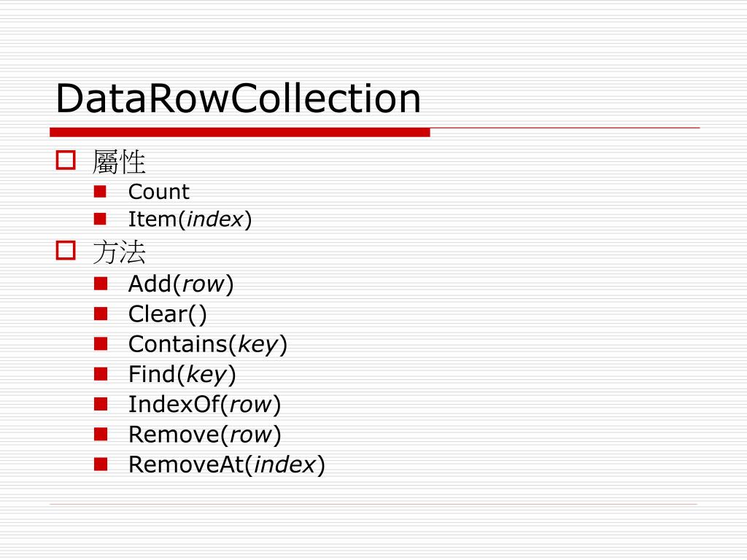The width and height of the screenshot is (747, 560).
Task: Click the red bullet next to Add(row)
Action: click(101, 284)
